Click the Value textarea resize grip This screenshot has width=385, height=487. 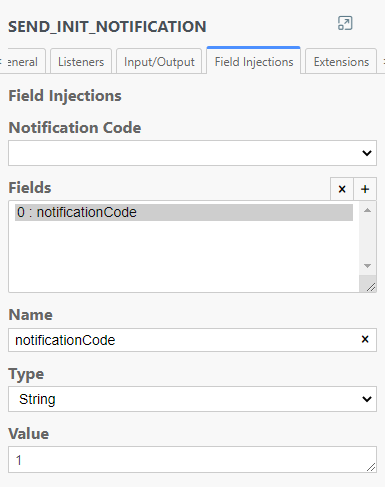(x=371, y=467)
